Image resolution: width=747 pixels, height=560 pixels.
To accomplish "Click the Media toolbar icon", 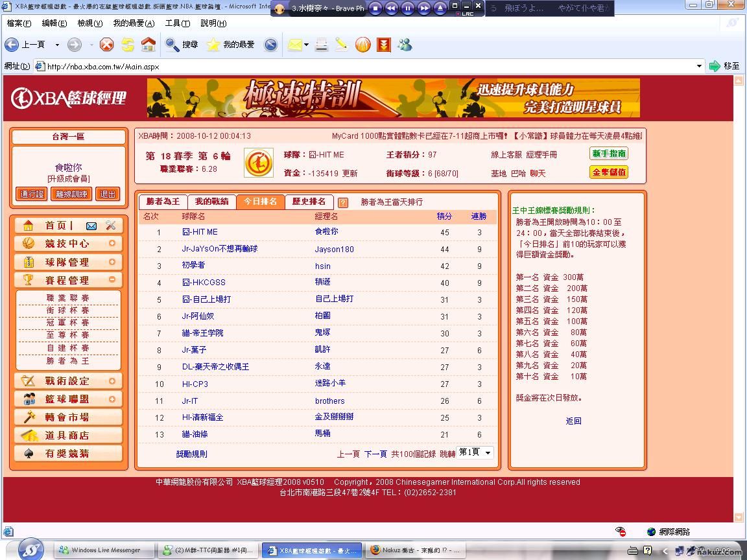I will (x=270, y=45).
